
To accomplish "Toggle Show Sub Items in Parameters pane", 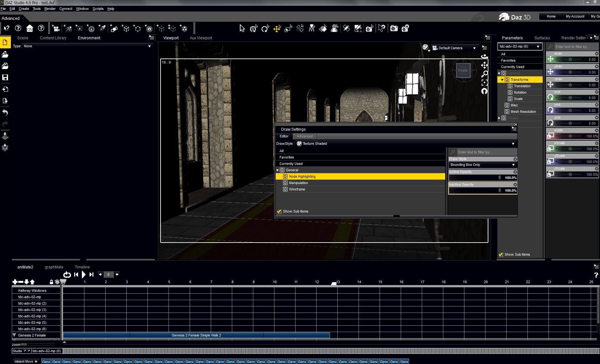I will pos(501,255).
